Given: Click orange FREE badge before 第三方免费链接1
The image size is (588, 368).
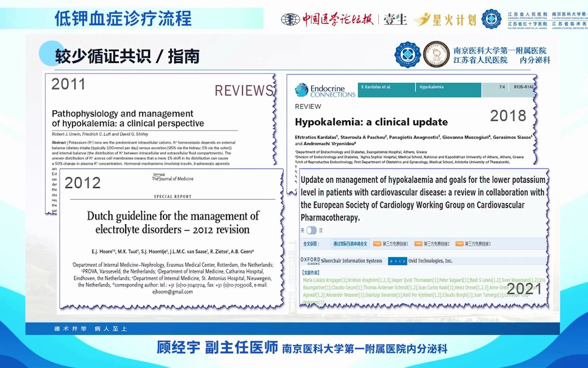Looking at the screenshot, I should [377, 244].
